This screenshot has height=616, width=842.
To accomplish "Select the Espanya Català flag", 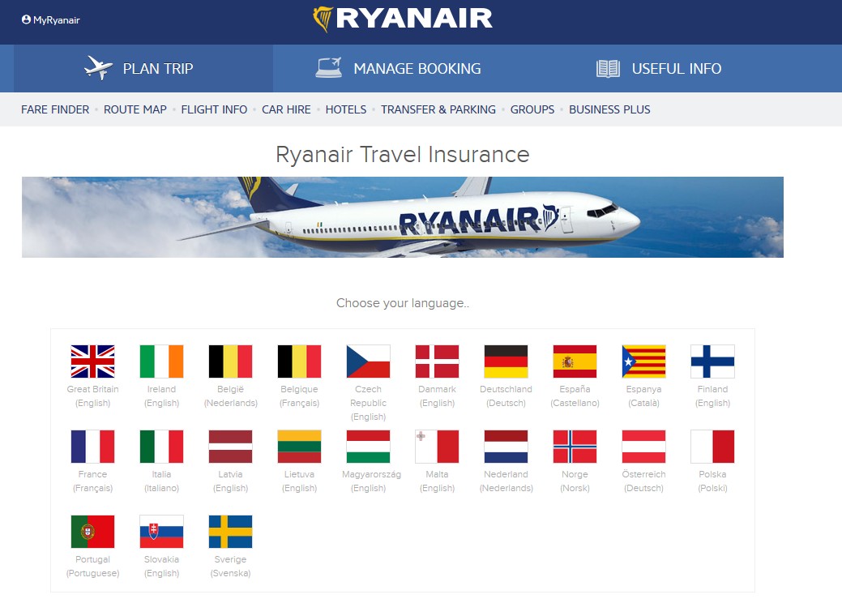I will click(643, 361).
